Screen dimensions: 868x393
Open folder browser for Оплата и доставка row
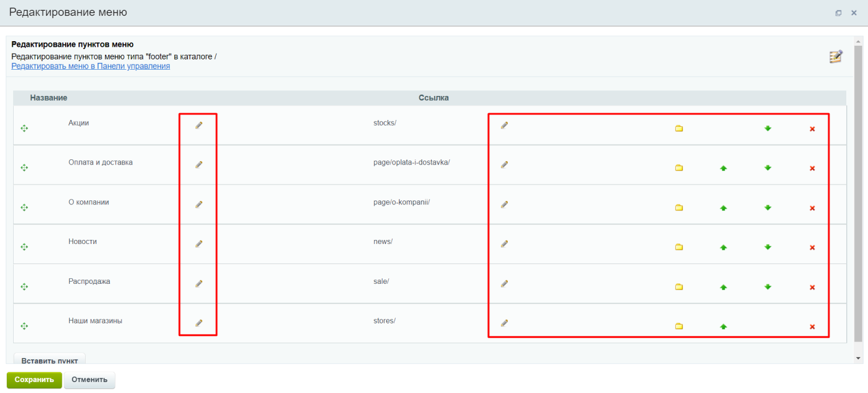679,168
